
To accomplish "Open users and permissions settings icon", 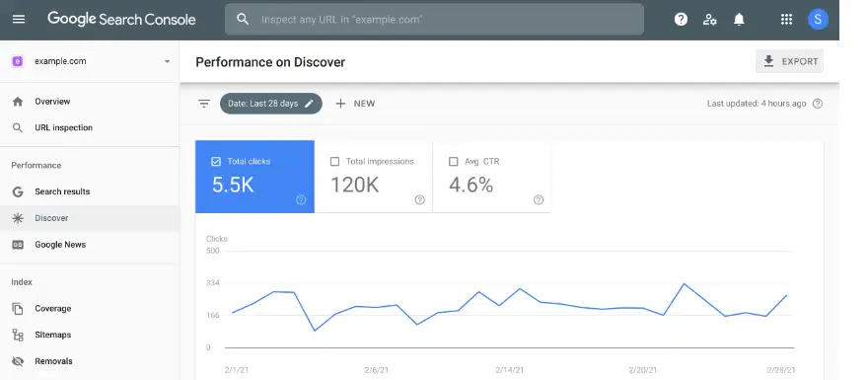I will coord(709,20).
